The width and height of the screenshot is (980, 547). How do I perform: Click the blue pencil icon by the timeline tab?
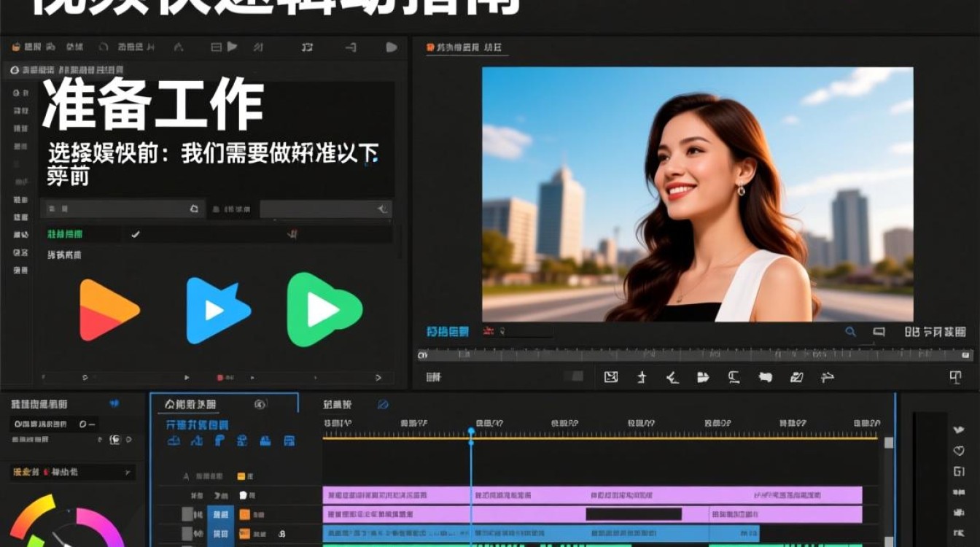point(384,404)
